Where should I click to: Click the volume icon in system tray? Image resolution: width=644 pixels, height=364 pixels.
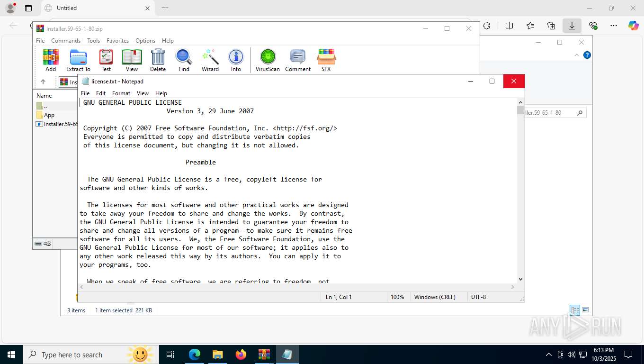point(571,355)
